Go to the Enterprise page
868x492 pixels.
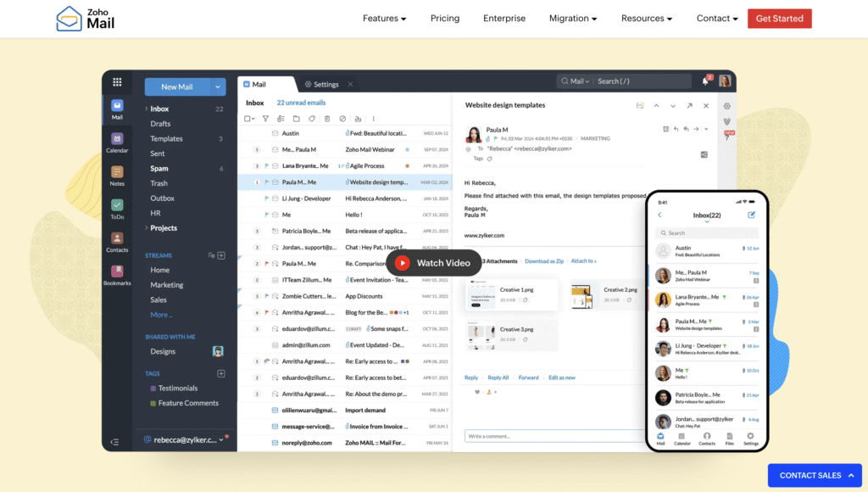pos(504,19)
